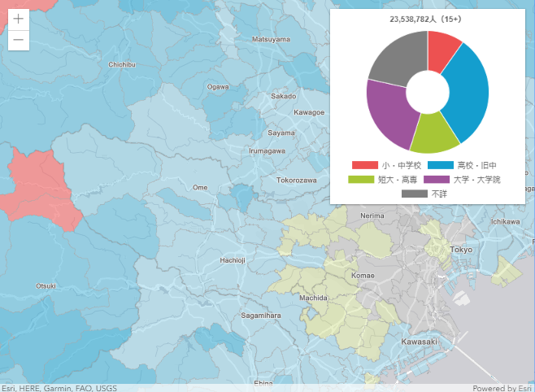The image size is (535, 392).
Task: Toggle the red 小・中学校 legend swatch
Action: [x=364, y=165]
